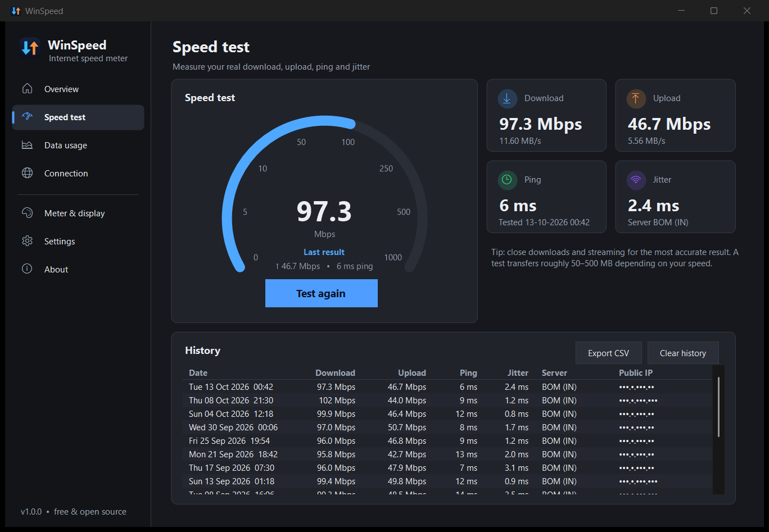Open the Connection section
The height and width of the screenshot is (532, 769).
(x=78, y=173)
